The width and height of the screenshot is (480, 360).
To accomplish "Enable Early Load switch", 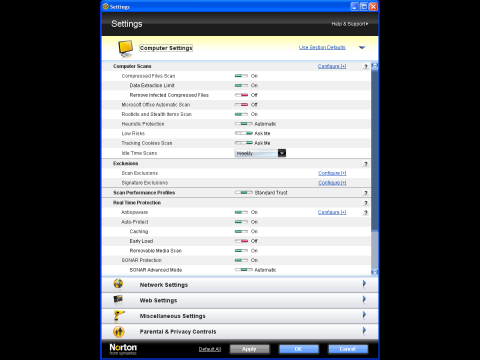I will (241, 241).
